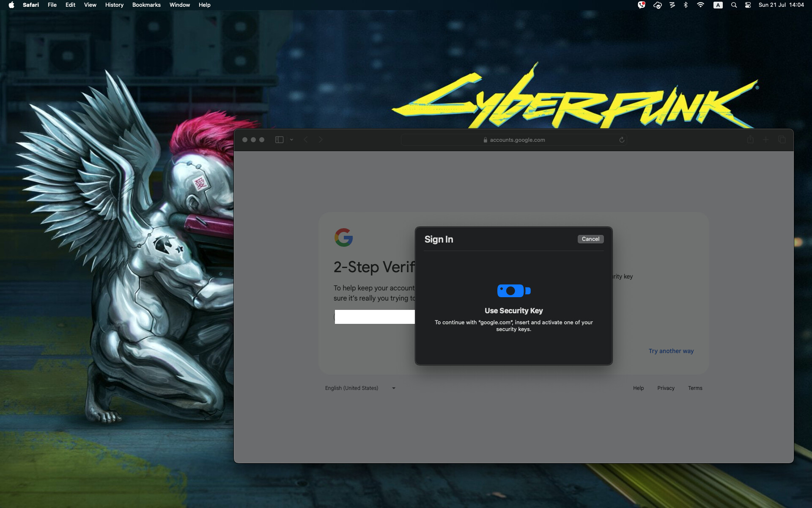
Task: Click the date and time Sun 21 Jul 14:04
Action: click(x=781, y=5)
